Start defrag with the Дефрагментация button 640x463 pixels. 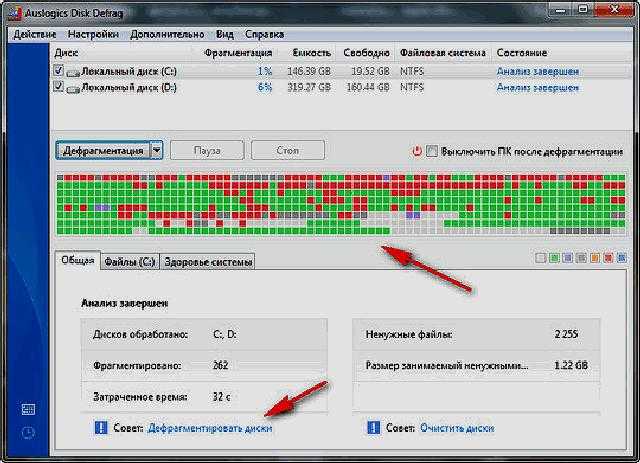(103, 151)
